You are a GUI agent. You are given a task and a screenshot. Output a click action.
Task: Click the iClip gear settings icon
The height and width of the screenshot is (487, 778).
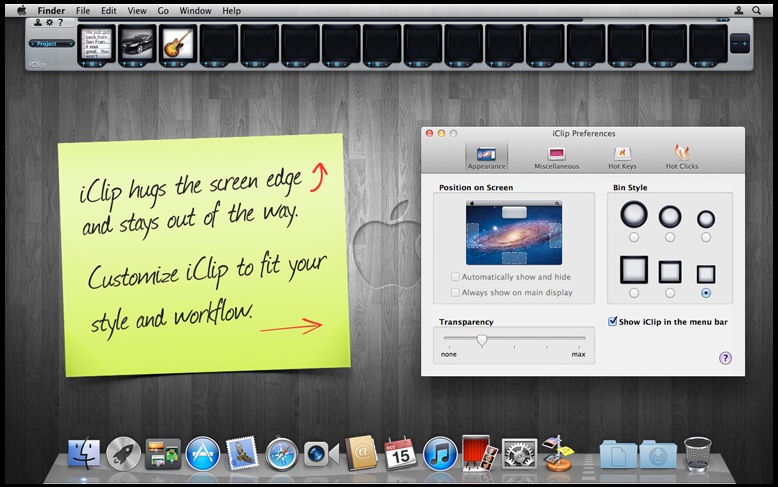pyautogui.click(x=48, y=22)
